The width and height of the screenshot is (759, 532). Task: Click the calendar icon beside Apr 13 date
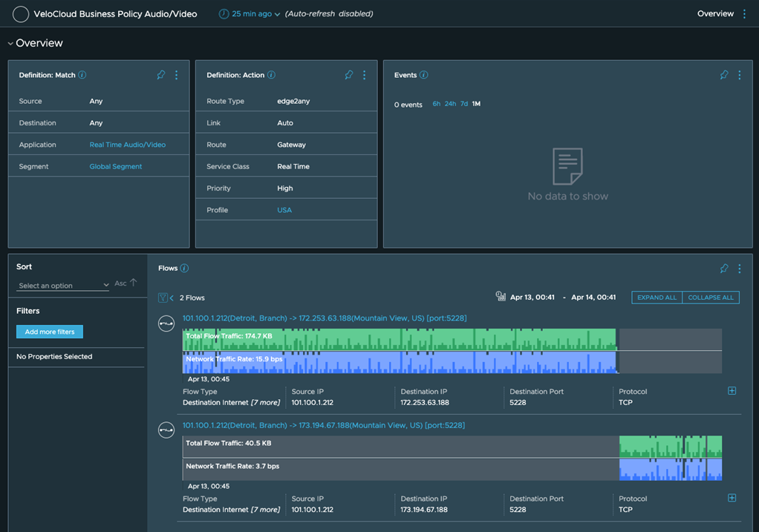[501, 297]
